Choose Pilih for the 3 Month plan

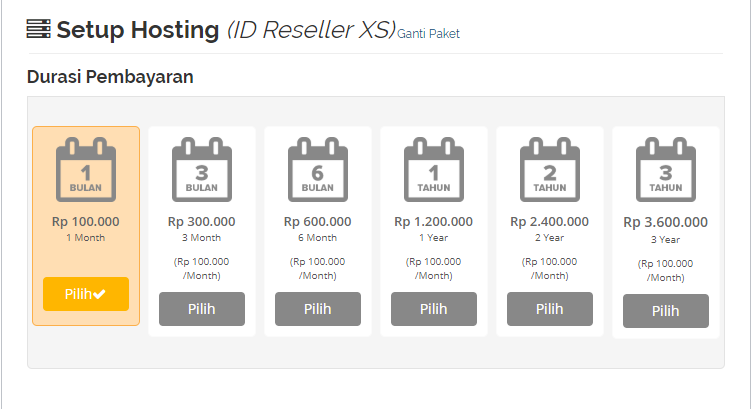(x=202, y=309)
